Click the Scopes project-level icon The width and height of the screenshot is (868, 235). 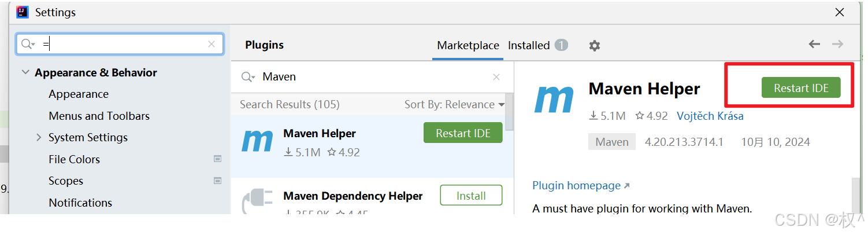[217, 181]
